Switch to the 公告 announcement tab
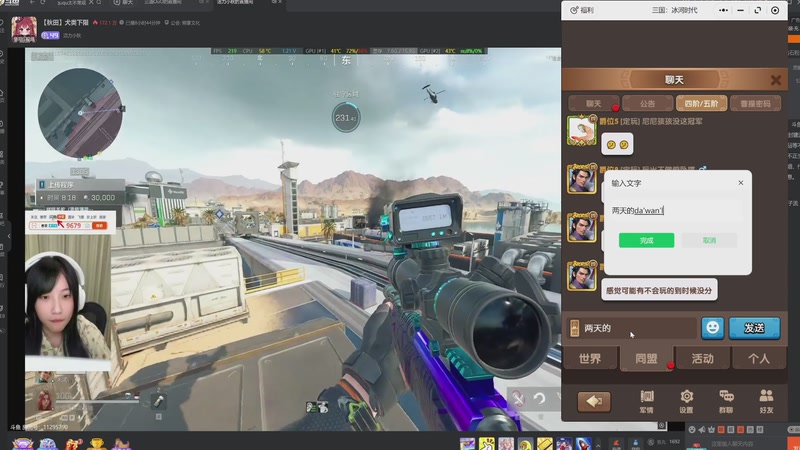This screenshot has height=450, width=800. click(x=647, y=104)
